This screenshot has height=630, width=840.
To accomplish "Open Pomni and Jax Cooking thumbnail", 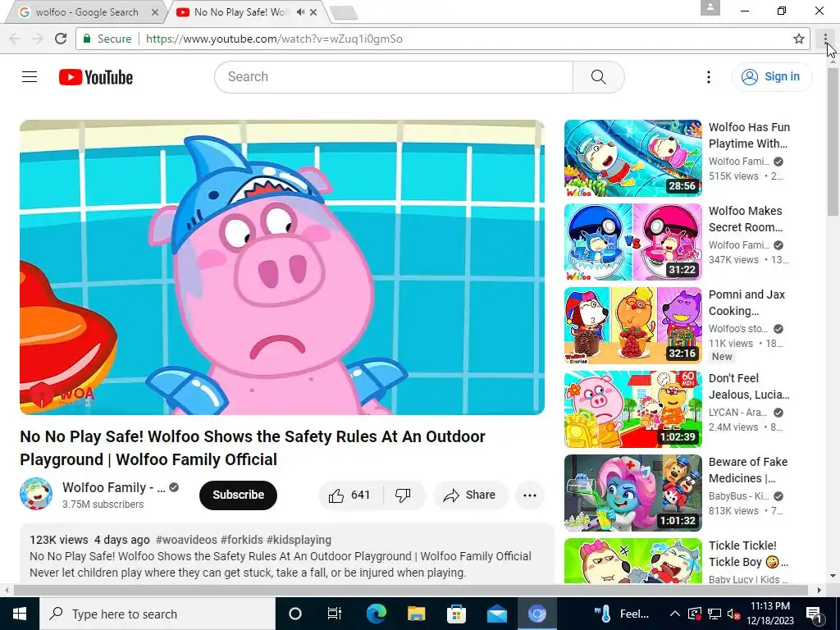I will 632,326.
